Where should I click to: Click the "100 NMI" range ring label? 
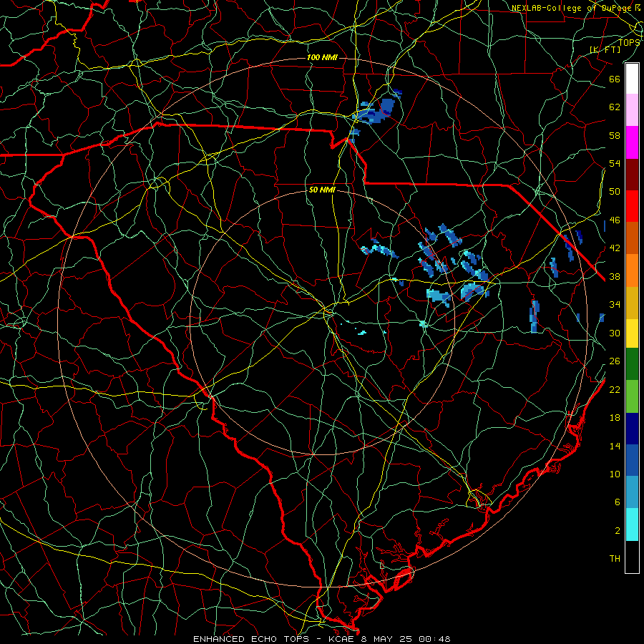point(322,57)
